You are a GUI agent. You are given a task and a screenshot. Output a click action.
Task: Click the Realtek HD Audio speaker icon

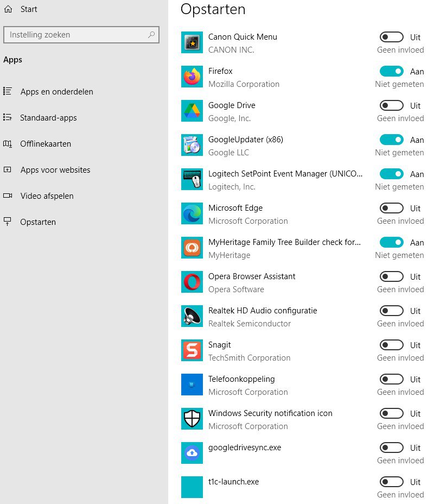coord(192,316)
